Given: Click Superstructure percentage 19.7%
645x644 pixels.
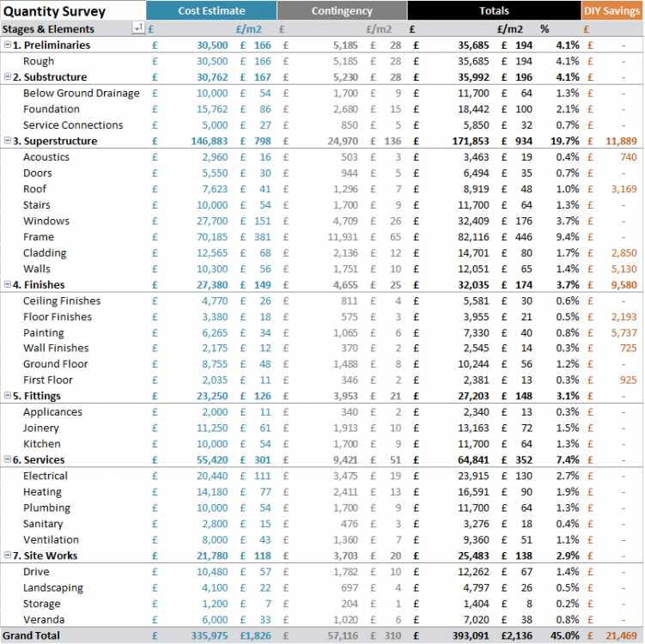Looking at the screenshot, I should (565, 141).
